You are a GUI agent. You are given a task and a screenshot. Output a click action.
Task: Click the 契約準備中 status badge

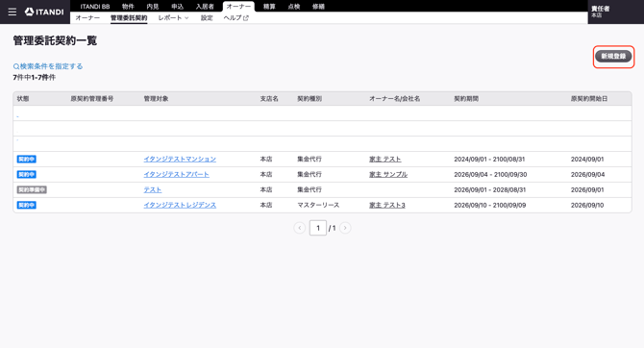(32, 189)
